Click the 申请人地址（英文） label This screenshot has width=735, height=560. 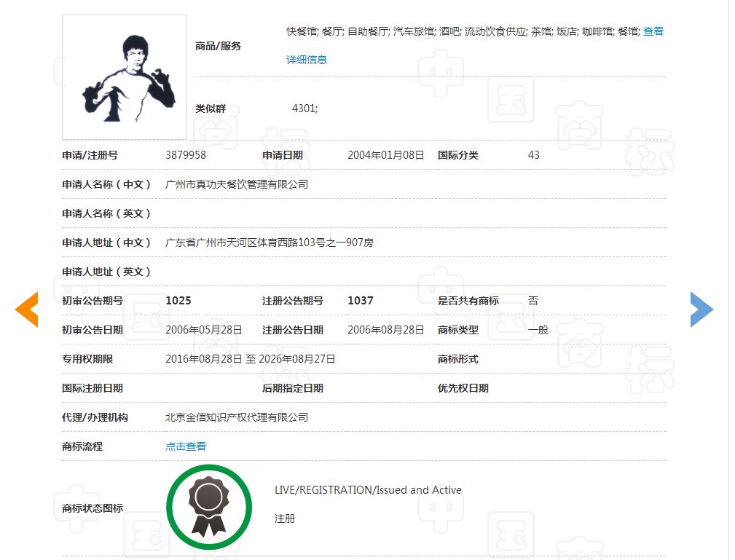pyautogui.click(x=106, y=272)
